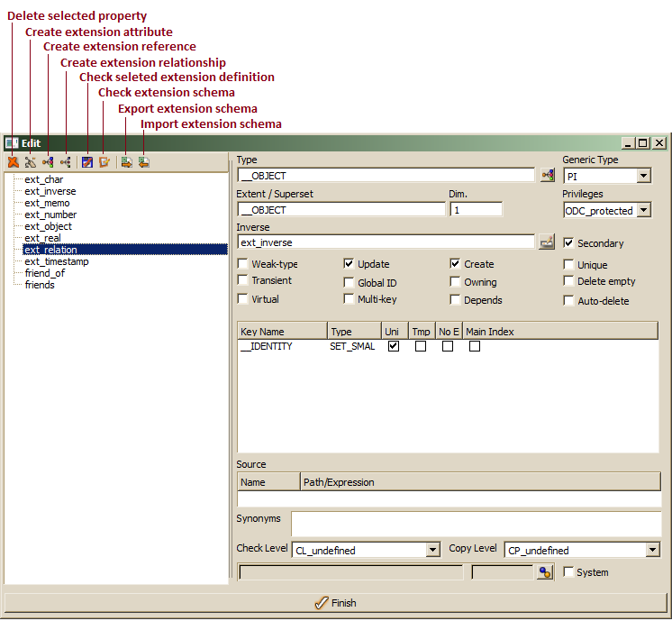Click into the Synonyms text field

point(475,524)
